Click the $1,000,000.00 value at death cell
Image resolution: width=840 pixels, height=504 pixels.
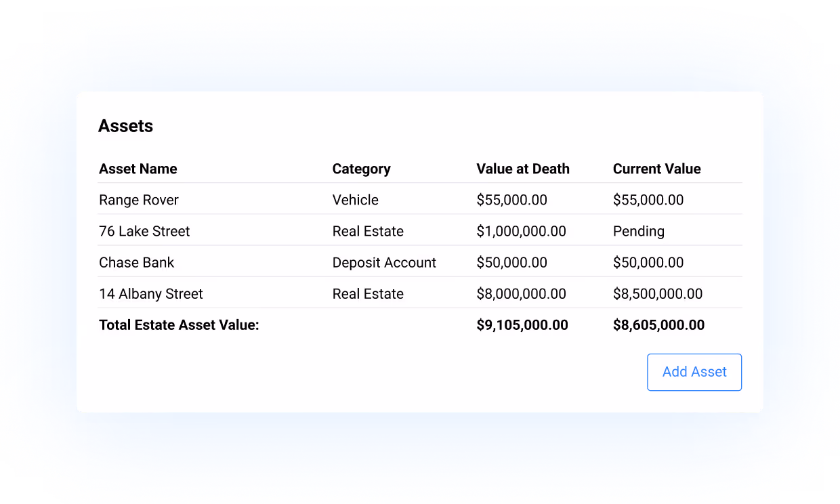coord(522,231)
